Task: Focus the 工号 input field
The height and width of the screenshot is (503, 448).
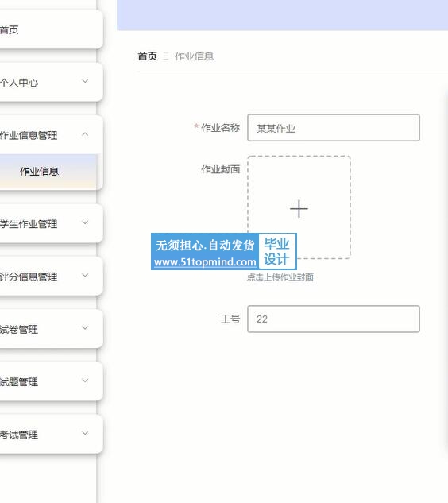Action: 334,319
